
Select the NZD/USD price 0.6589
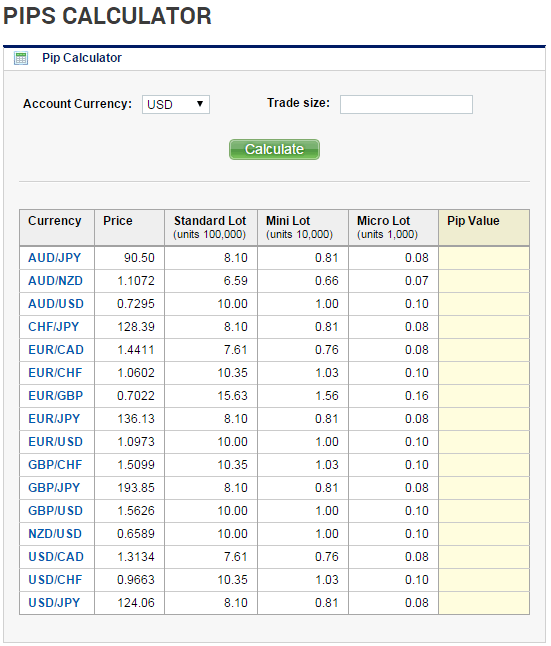point(136,534)
